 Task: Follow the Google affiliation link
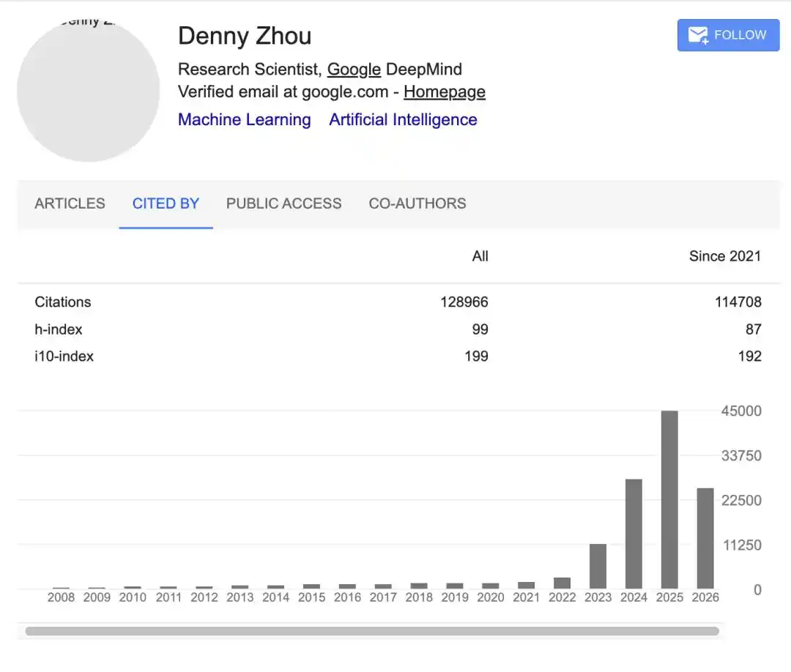click(x=354, y=70)
